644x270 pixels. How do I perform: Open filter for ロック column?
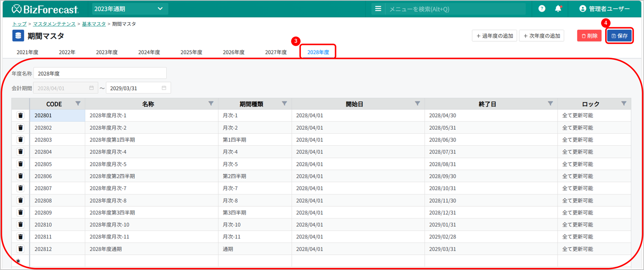624,104
